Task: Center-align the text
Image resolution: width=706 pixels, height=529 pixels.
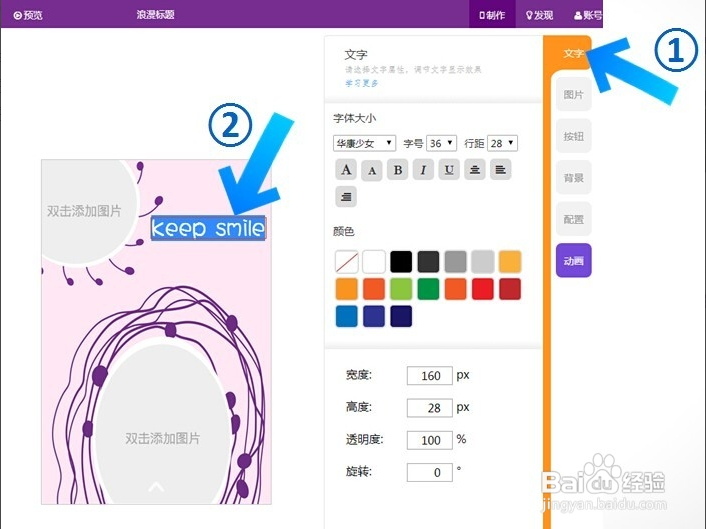Action: coord(475,170)
